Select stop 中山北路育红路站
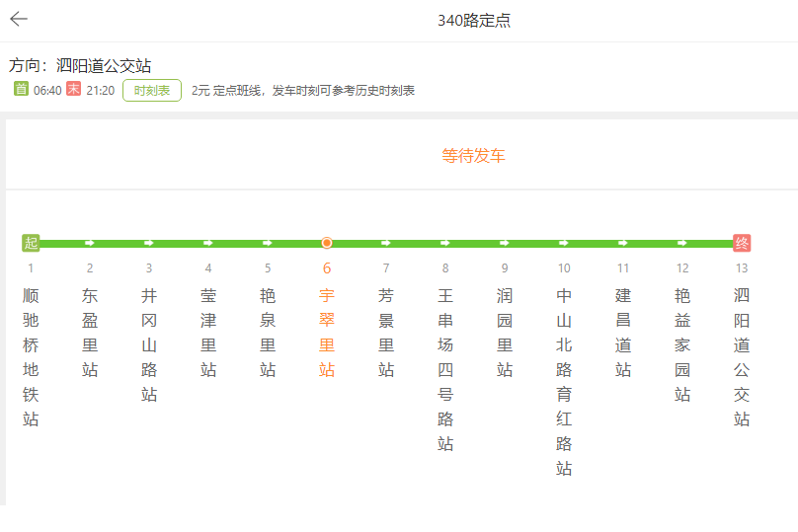Image resolution: width=798 pixels, height=532 pixels. coord(564,382)
